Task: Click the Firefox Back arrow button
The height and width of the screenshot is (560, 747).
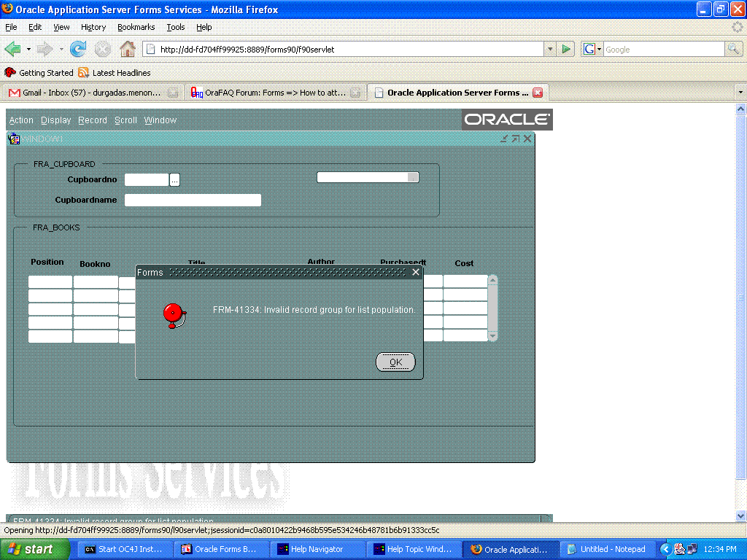Action: (x=12, y=49)
